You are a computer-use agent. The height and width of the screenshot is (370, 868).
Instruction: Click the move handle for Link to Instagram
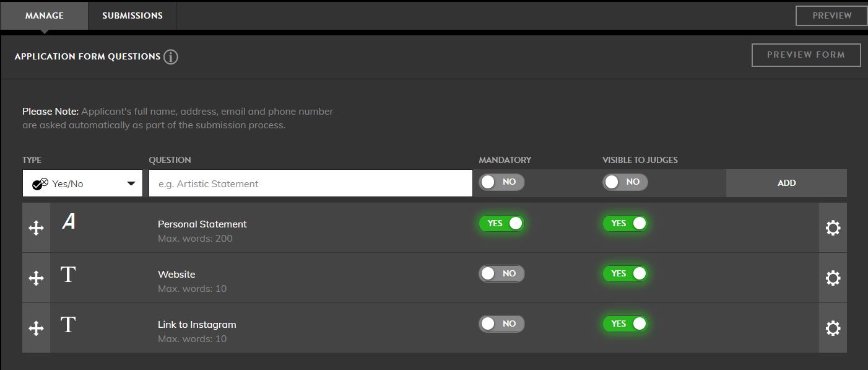(36, 328)
